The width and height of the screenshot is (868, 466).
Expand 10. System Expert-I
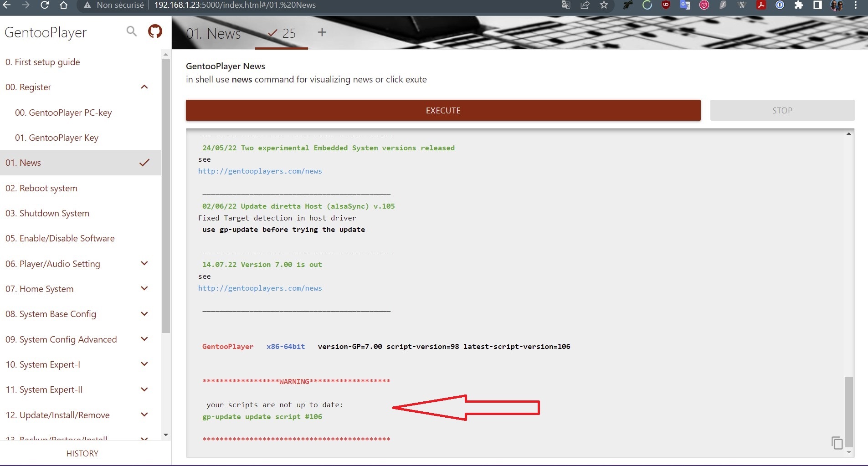point(144,364)
